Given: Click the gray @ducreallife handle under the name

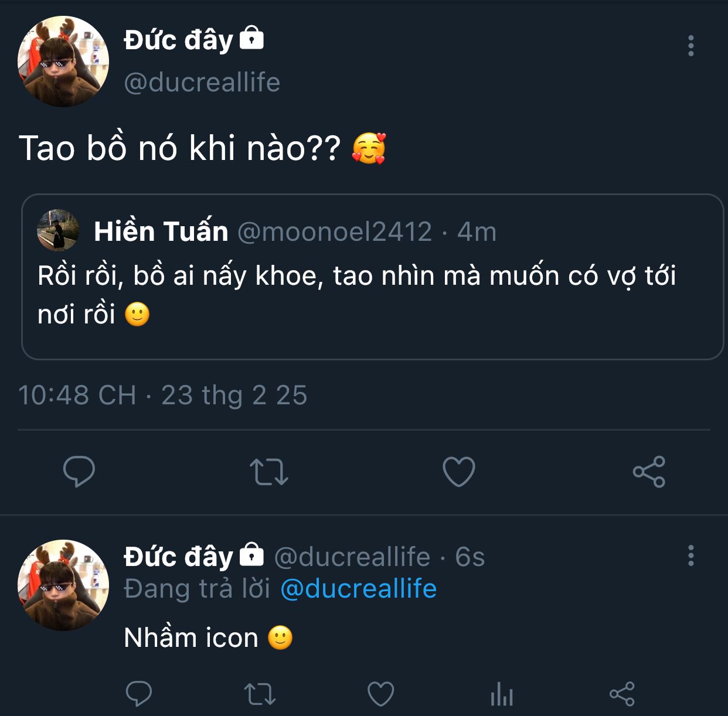Looking at the screenshot, I should coord(202,82).
